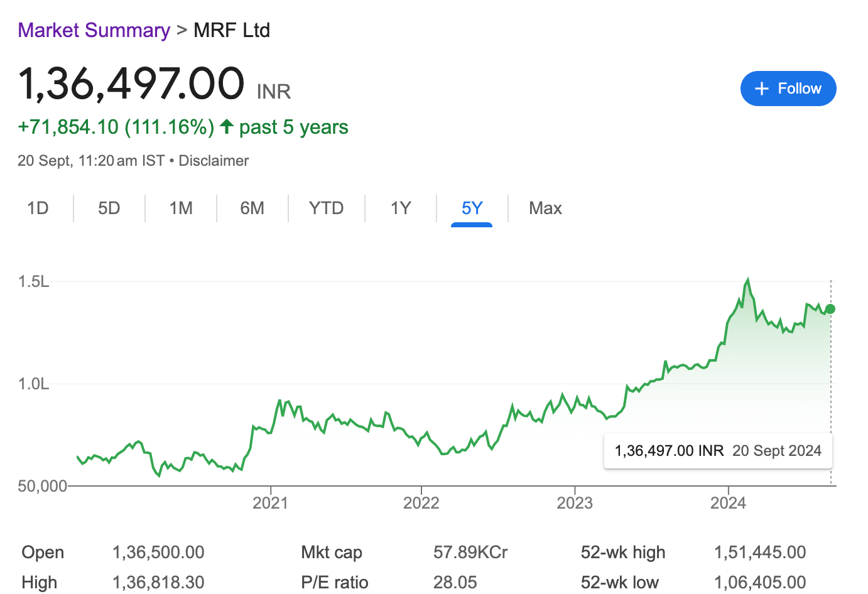The image size is (868, 594).
Task: Click the 2022 label on chart axis
Action: tap(421, 503)
